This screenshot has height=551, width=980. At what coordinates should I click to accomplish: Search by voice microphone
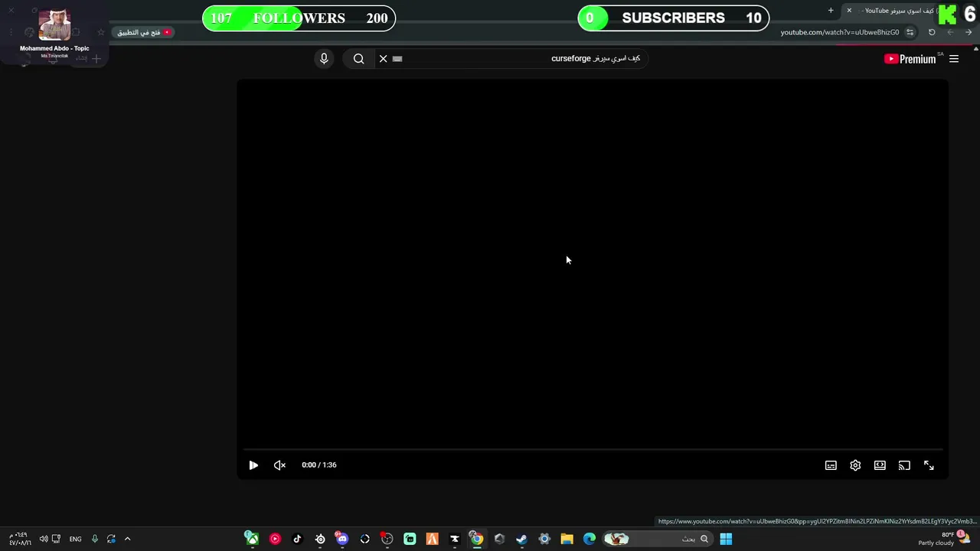(x=324, y=59)
